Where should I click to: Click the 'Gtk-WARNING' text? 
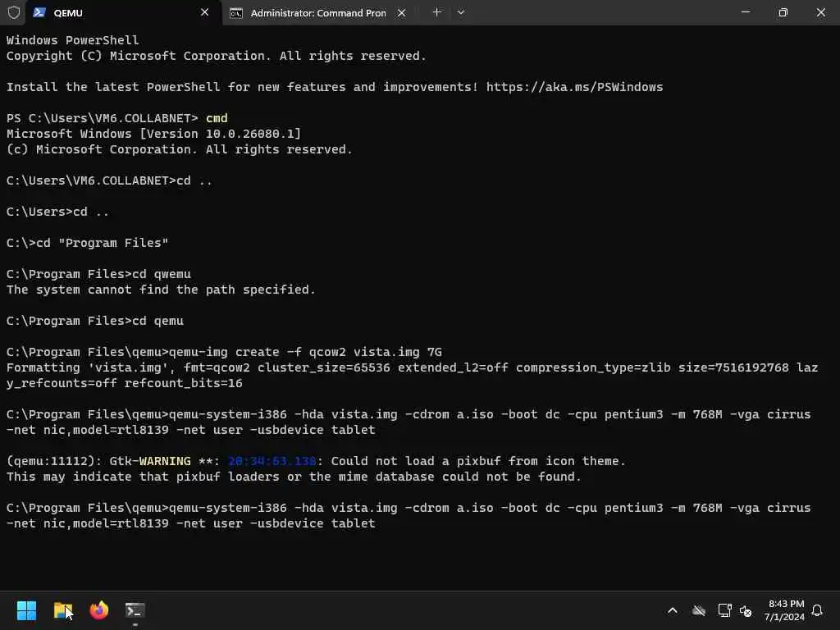click(x=150, y=461)
